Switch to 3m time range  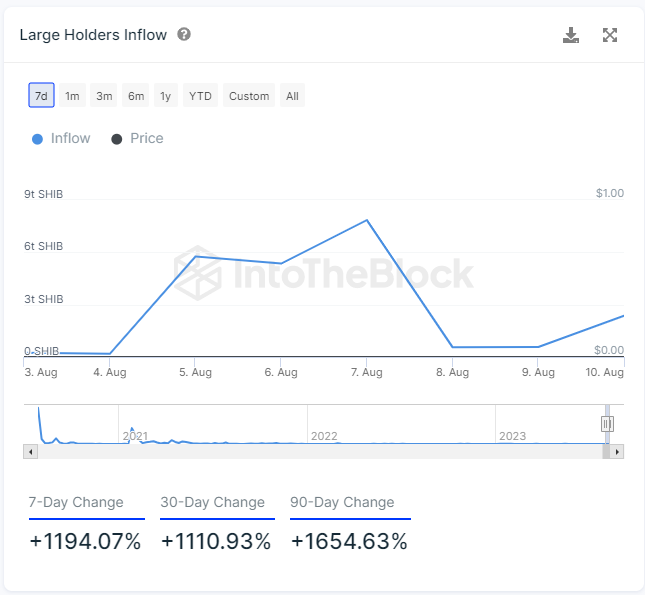[104, 95]
